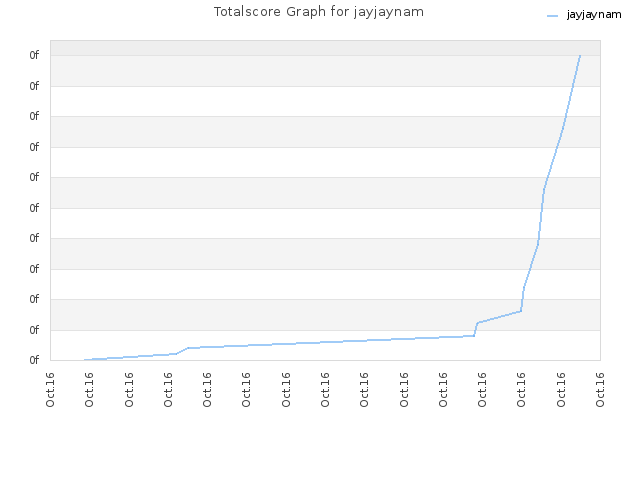Click the line's peak point at top right
The width and height of the screenshot is (640, 480).
pyautogui.click(x=580, y=55)
